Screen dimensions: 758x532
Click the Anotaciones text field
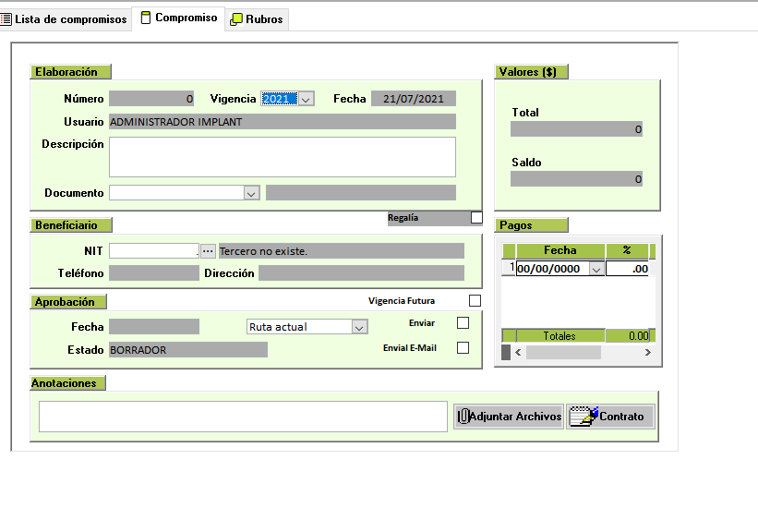click(x=243, y=417)
